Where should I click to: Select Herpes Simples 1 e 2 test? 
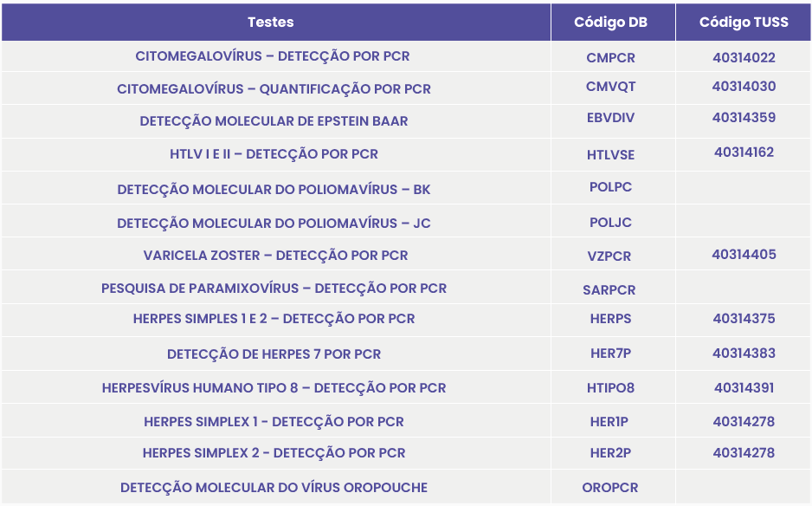[x=274, y=319]
